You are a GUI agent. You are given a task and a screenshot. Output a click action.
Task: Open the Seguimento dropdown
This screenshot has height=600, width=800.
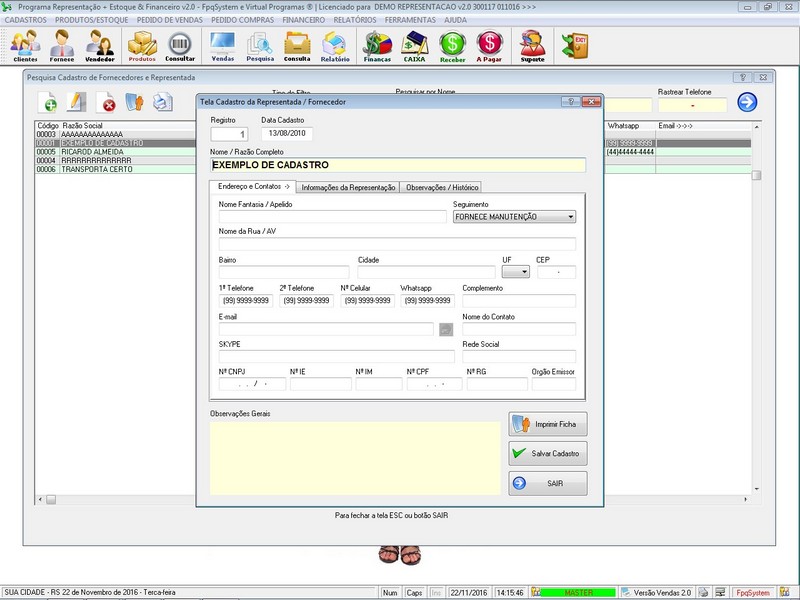(x=514, y=217)
